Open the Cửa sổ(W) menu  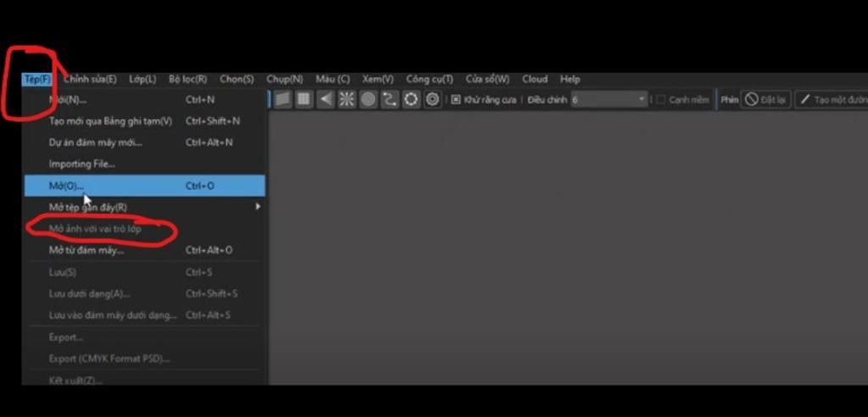487,79
